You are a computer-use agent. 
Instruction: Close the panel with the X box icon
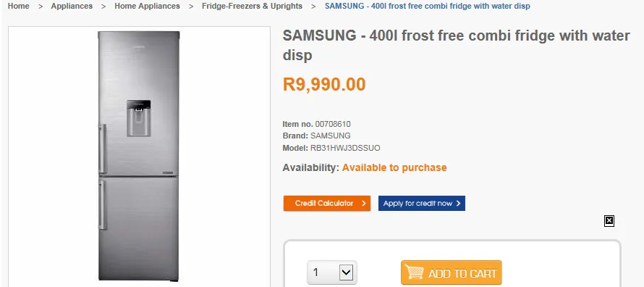click(609, 221)
